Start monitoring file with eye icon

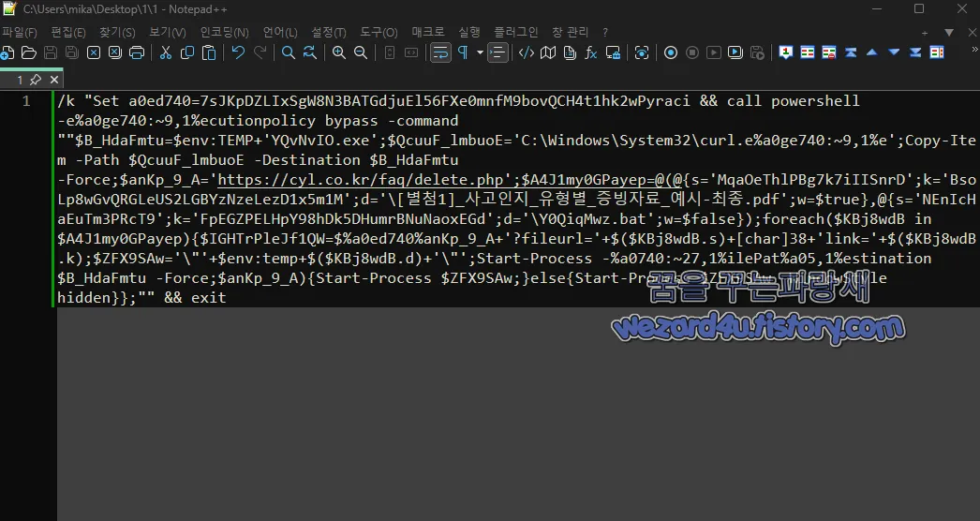[x=642, y=52]
